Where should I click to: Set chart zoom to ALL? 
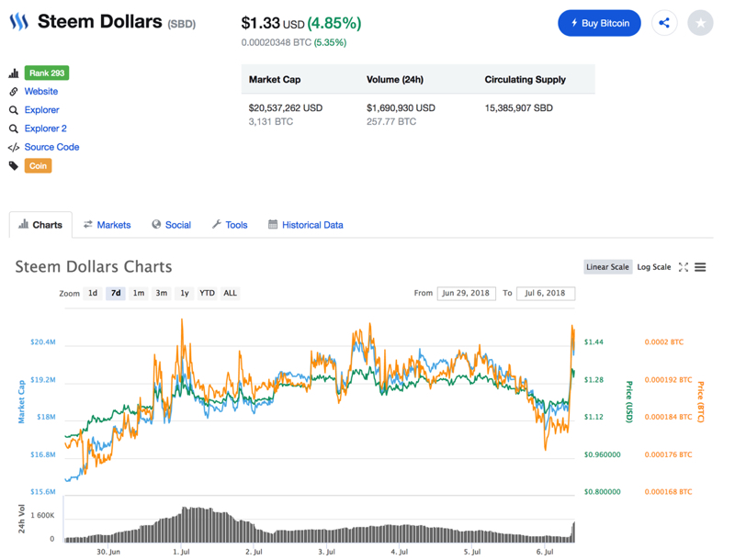coord(230,293)
